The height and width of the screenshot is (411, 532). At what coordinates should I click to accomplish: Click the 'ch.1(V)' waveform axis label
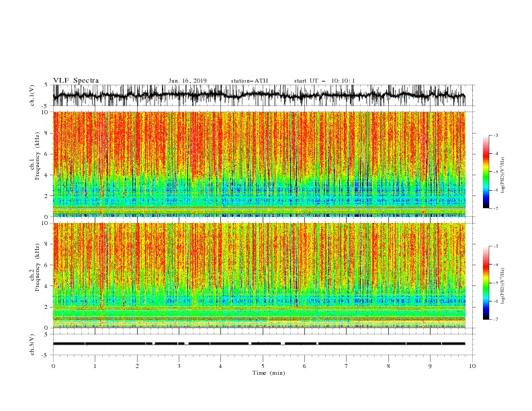click(32, 95)
